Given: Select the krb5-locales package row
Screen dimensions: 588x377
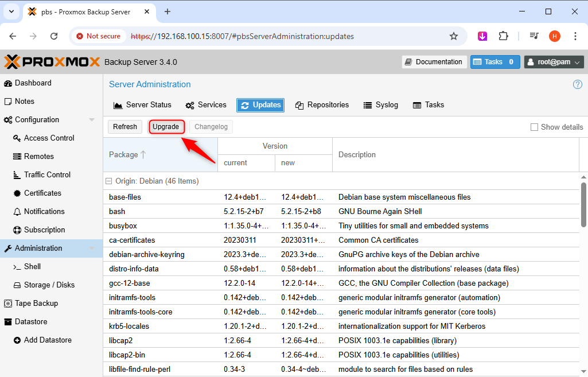Looking at the screenshot, I should [x=341, y=327].
